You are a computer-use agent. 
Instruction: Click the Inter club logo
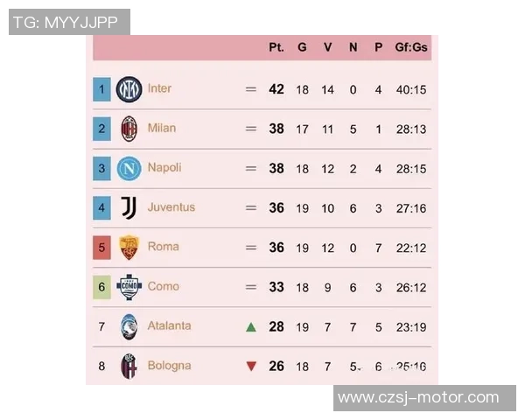(x=129, y=89)
